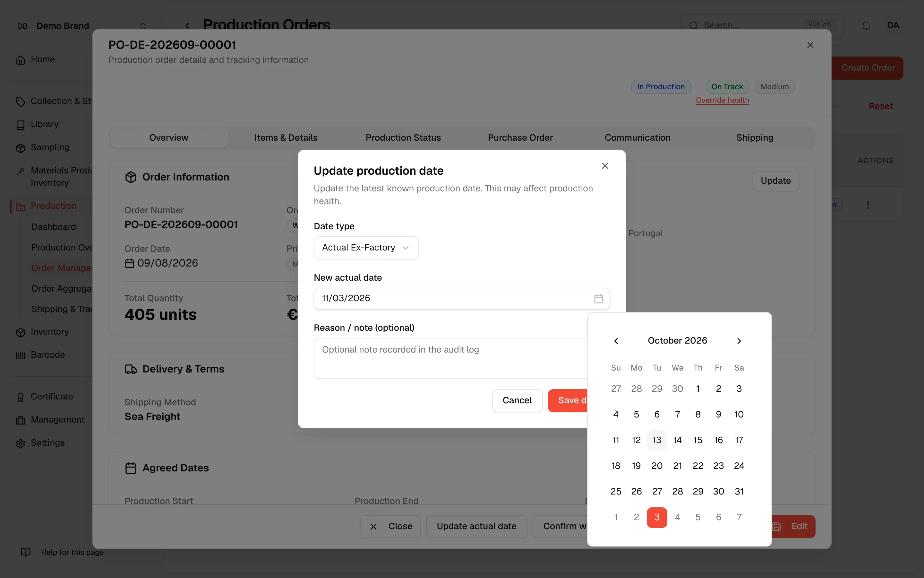Click the Management briefcase icon
This screenshot has width=924, height=578.
(x=21, y=420)
